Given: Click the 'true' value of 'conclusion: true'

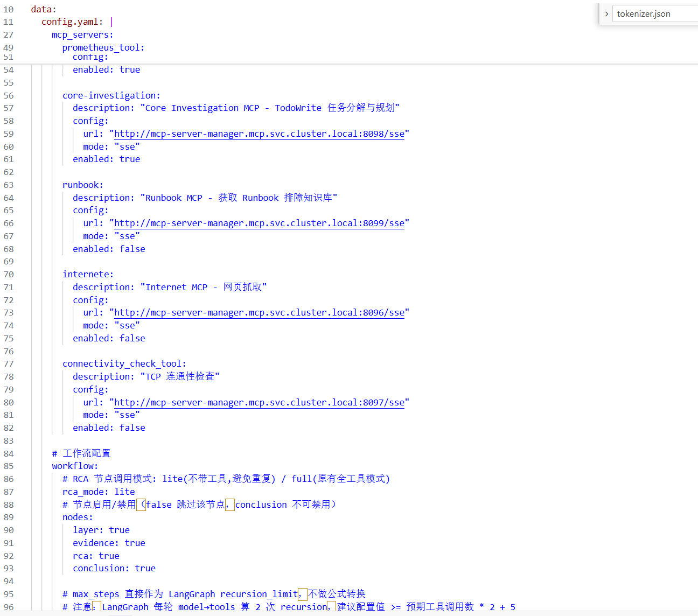Looking at the screenshot, I should pyautogui.click(x=145, y=568).
